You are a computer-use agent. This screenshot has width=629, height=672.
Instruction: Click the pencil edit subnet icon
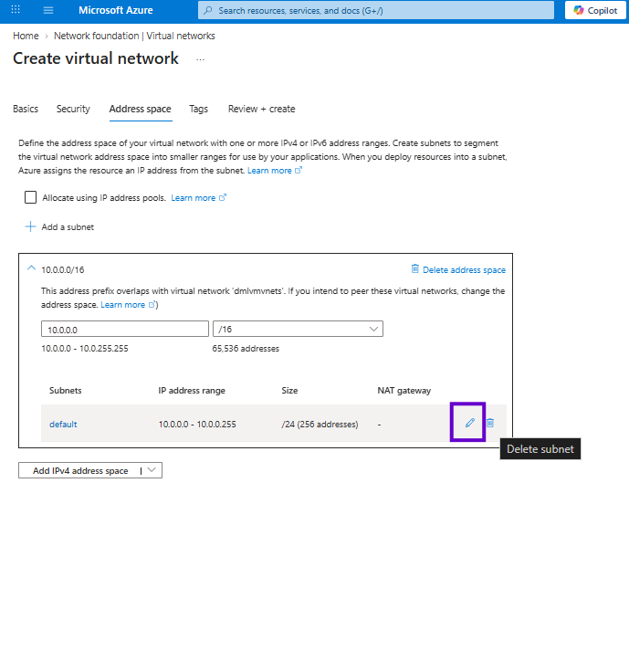click(469, 423)
